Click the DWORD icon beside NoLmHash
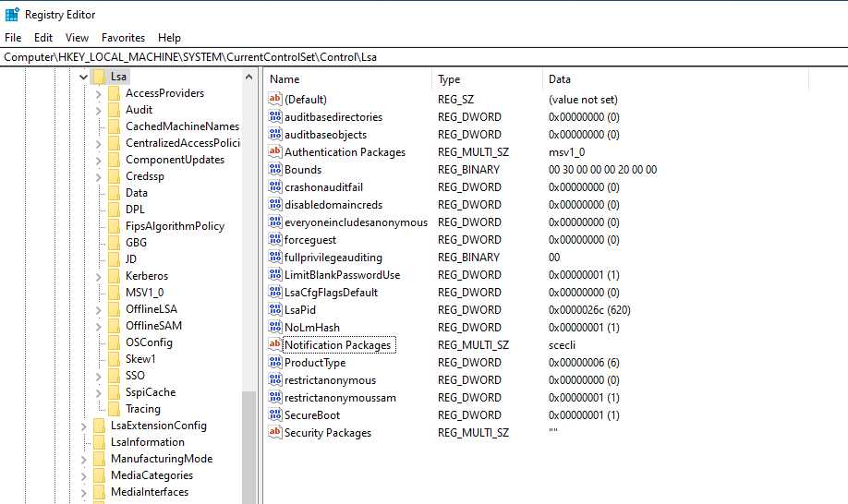The height and width of the screenshot is (504, 848). click(274, 328)
